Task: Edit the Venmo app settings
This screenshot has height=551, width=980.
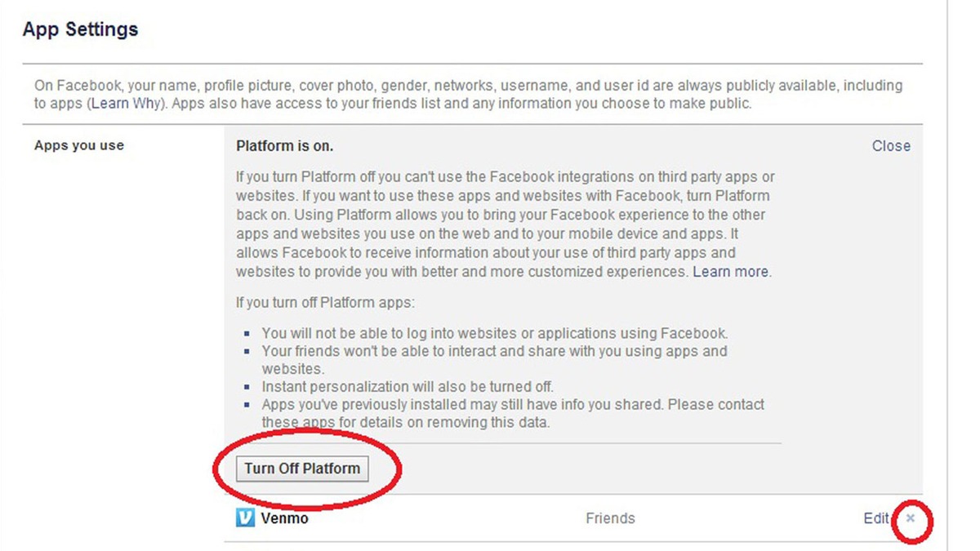Action: click(875, 518)
